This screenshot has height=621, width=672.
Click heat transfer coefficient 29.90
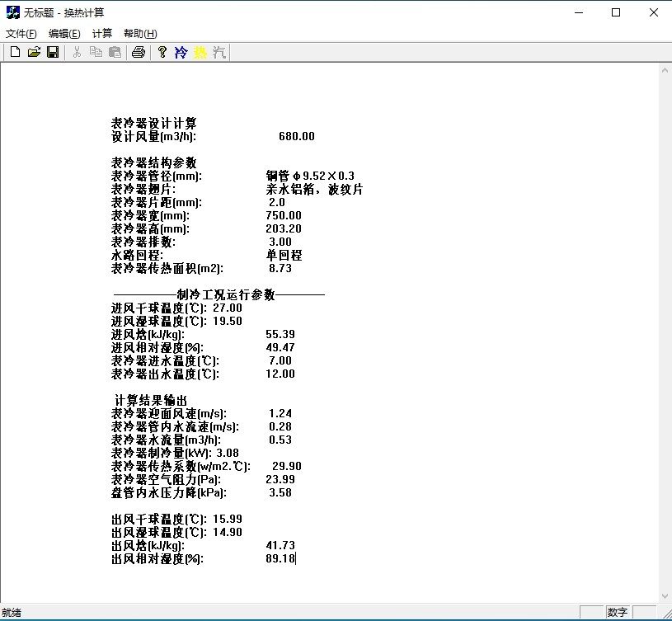click(x=287, y=466)
